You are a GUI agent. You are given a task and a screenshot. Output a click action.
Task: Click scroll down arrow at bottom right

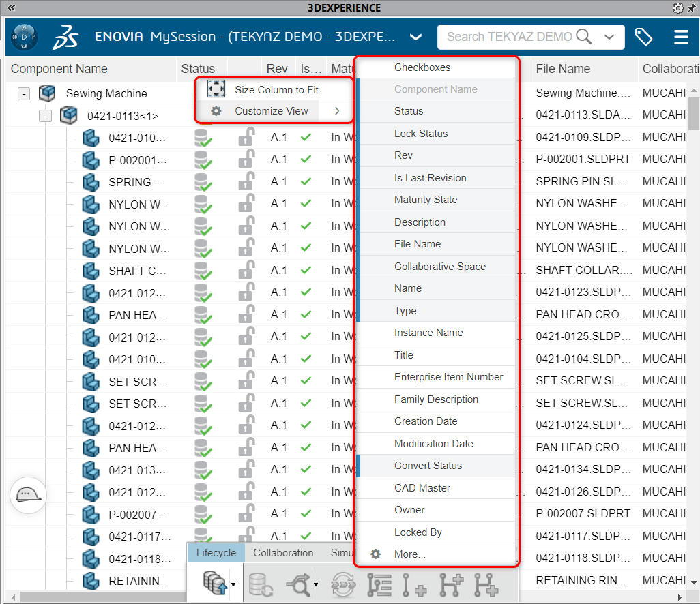pyautogui.click(x=693, y=582)
